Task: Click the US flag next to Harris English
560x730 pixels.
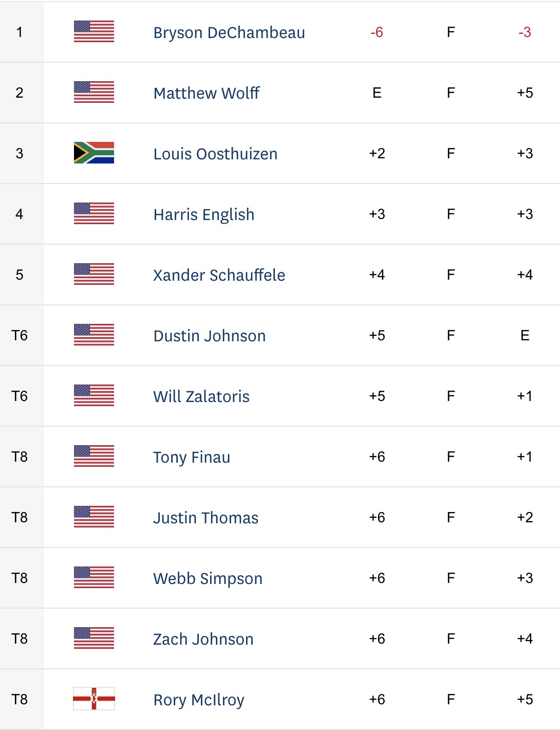Action: (x=94, y=213)
